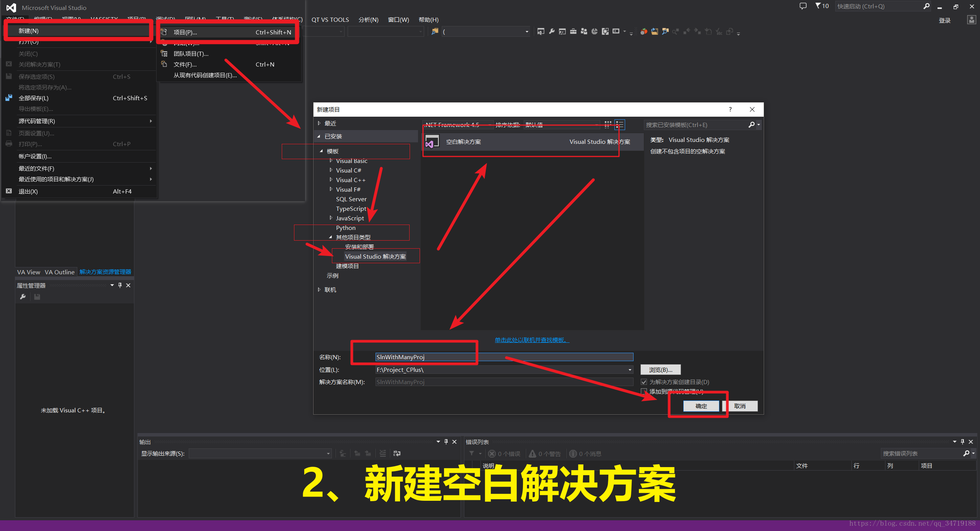980x531 pixels.
Task: Pin the 错误列表 panel
Action: 963,442
